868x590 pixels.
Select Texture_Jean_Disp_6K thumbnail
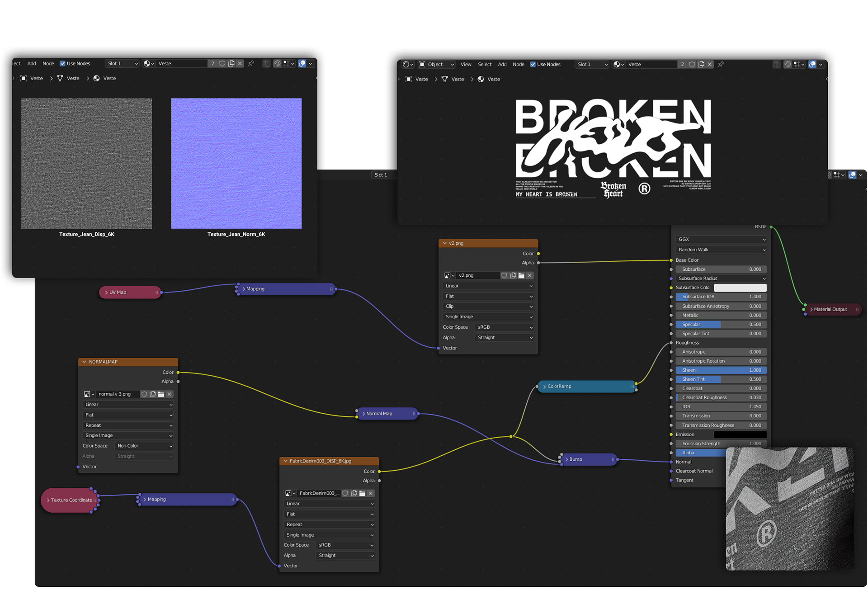[x=86, y=163]
